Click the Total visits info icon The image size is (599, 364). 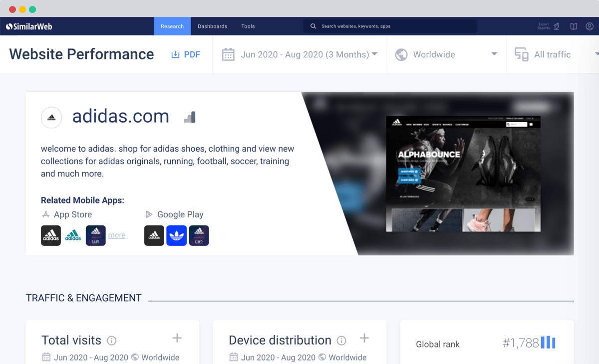(x=112, y=341)
